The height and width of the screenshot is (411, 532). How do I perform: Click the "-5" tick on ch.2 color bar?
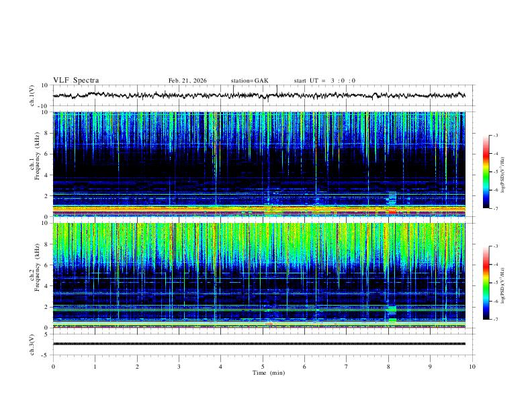pos(495,283)
